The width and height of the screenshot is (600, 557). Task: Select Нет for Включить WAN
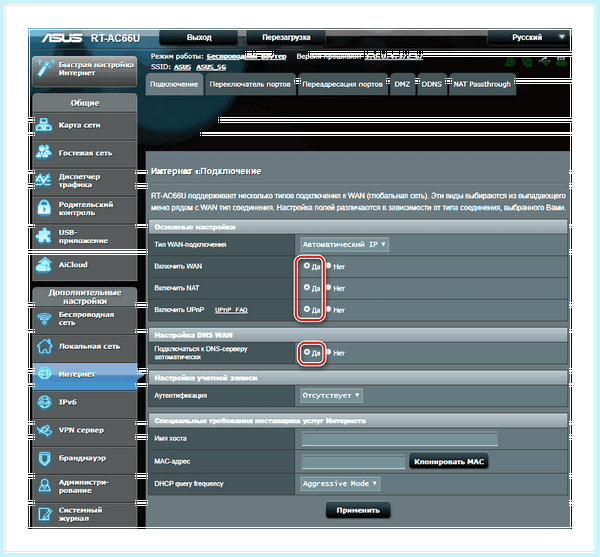tap(328, 265)
